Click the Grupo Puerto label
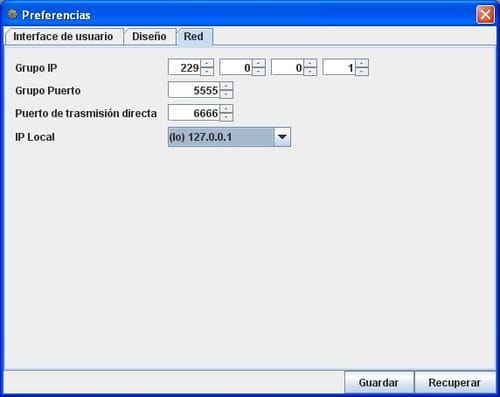 click(x=48, y=91)
